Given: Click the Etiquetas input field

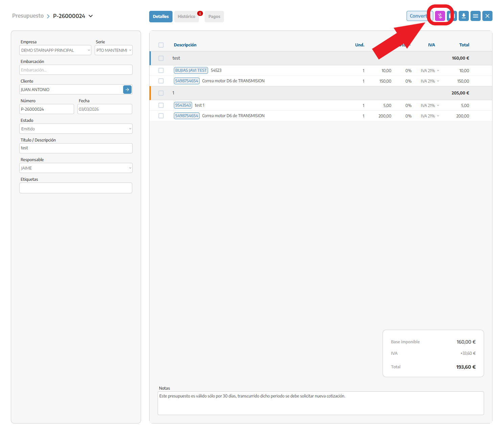Looking at the screenshot, I should (76, 188).
